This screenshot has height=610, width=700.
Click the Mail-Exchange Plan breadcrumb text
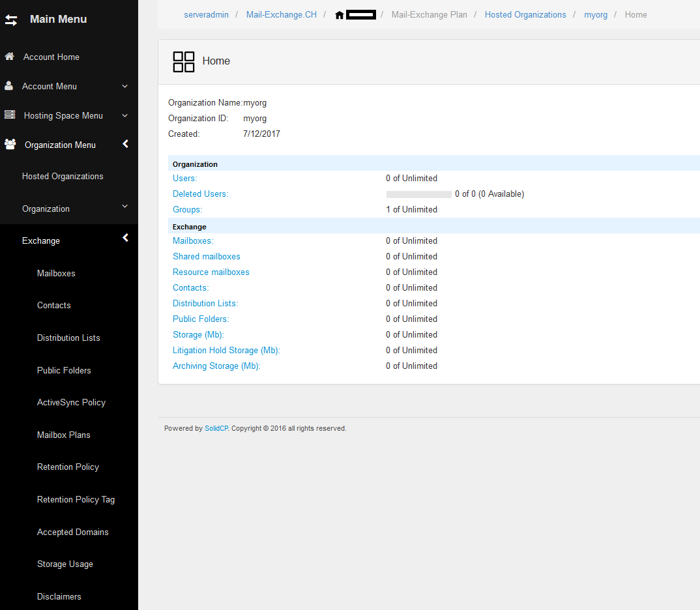point(429,15)
